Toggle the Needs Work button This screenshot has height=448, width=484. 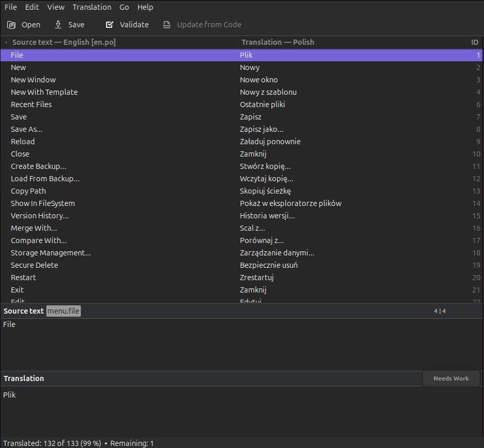(x=451, y=378)
